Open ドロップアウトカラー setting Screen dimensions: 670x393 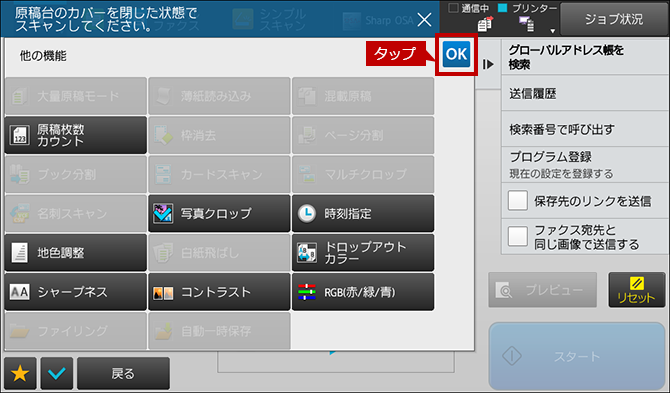[363, 252]
